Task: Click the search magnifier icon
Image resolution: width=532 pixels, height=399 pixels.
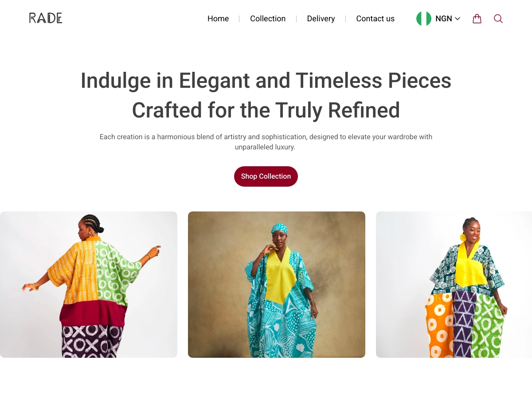Action: pyautogui.click(x=498, y=19)
